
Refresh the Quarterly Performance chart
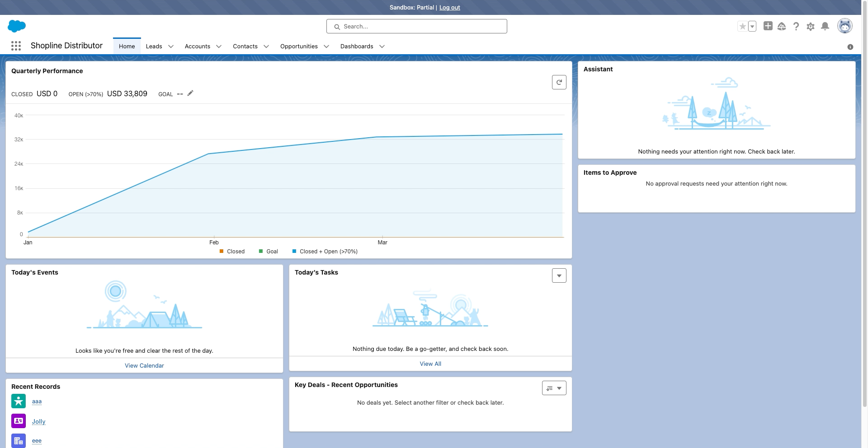click(x=559, y=82)
